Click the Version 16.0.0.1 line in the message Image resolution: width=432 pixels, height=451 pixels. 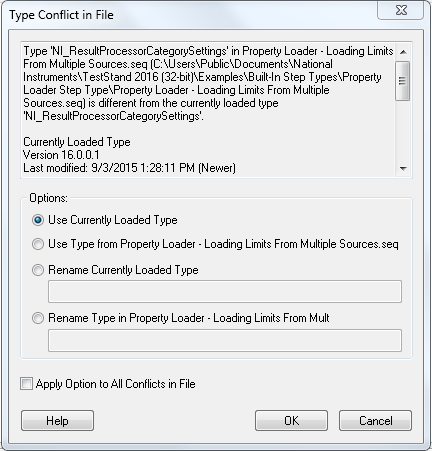[x=61, y=155]
